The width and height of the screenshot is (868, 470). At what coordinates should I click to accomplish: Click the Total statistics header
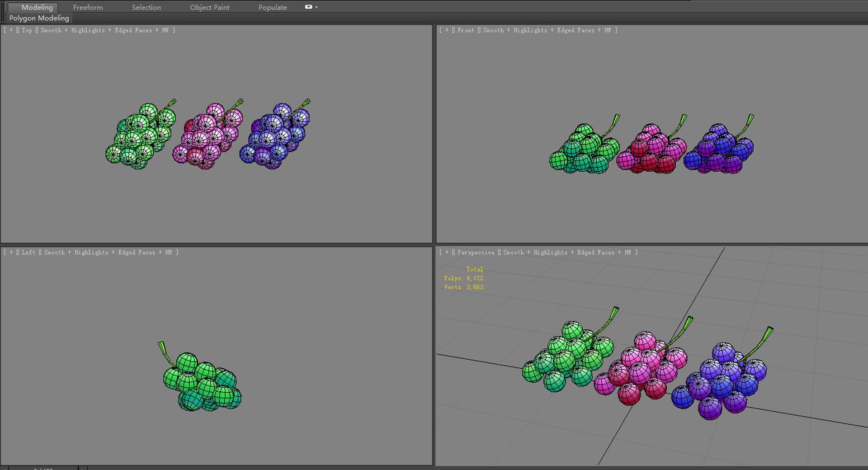475,269
